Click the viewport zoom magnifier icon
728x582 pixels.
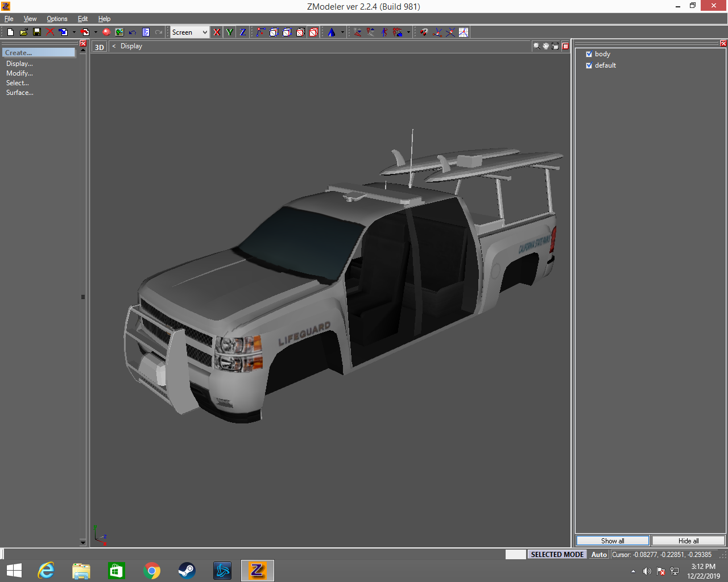[536, 46]
